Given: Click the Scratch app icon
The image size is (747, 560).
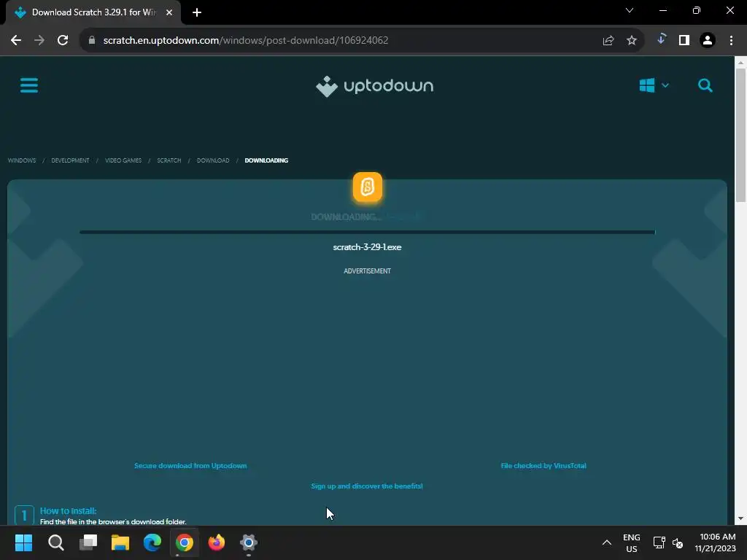Looking at the screenshot, I should 368,187.
